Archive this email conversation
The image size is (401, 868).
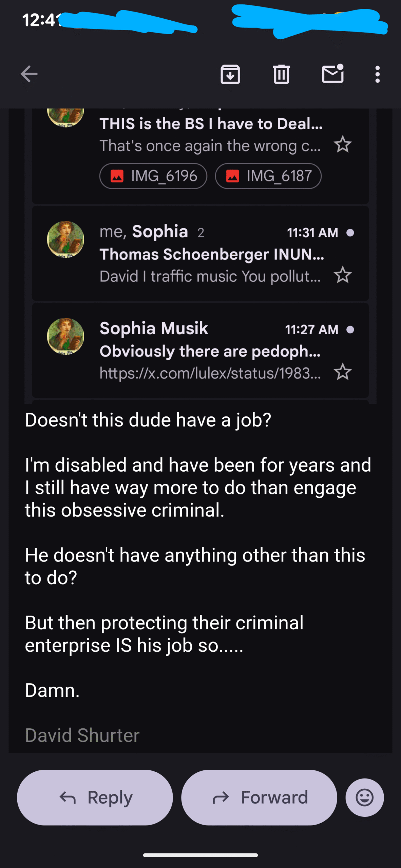coord(230,74)
